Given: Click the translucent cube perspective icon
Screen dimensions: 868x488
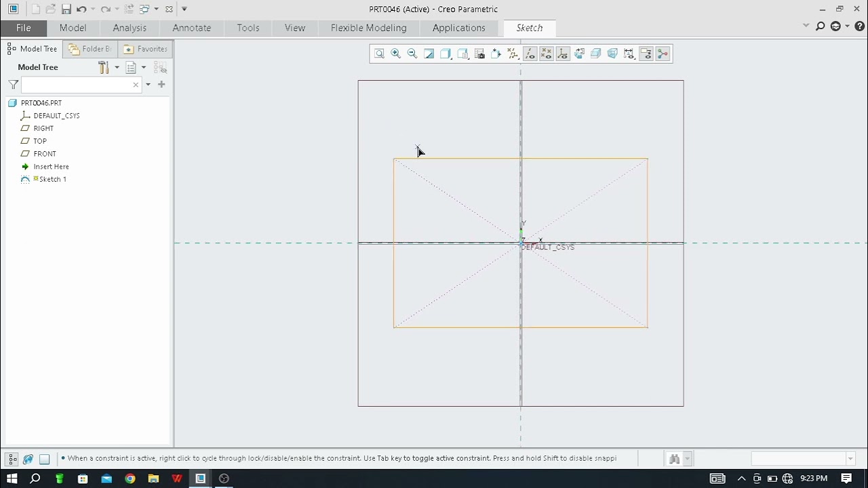Looking at the screenshot, I should (596, 54).
